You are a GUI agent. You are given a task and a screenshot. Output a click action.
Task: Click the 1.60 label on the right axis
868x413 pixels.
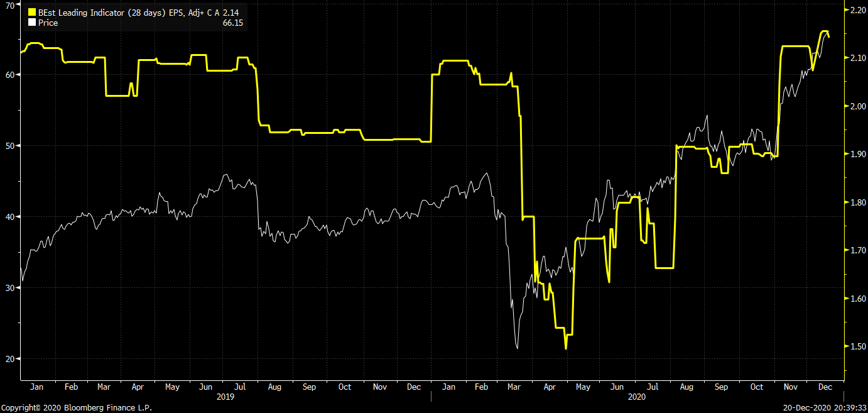(x=857, y=299)
